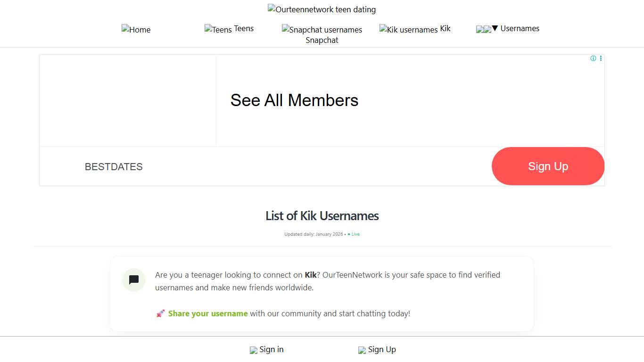Click the Ourteennetwork teen dating logo
The width and height of the screenshot is (644, 362).
[322, 8]
